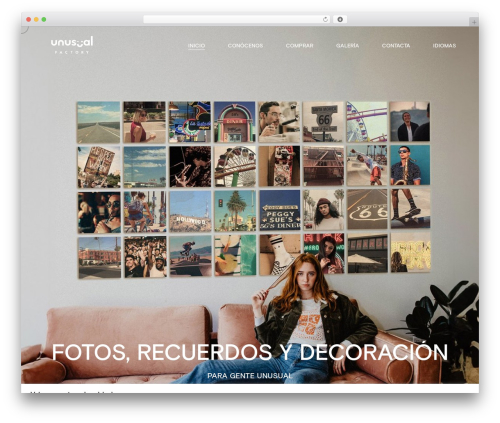This screenshot has height=423, width=500.
Task: Select the Peggy Sue's Diner photo tile
Action: coord(280,210)
